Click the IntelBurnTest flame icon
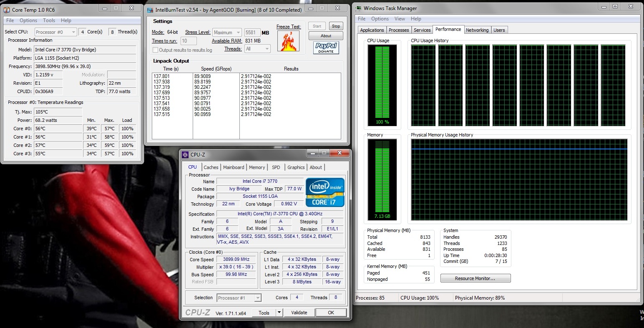This screenshot has width=644, height=328. tap(288, 41)
